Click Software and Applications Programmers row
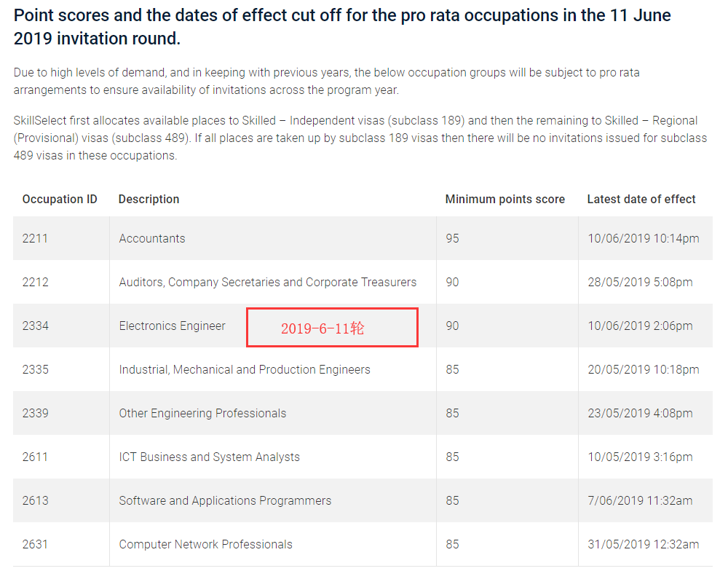728x571 pixels. click(x=225, y=500)
